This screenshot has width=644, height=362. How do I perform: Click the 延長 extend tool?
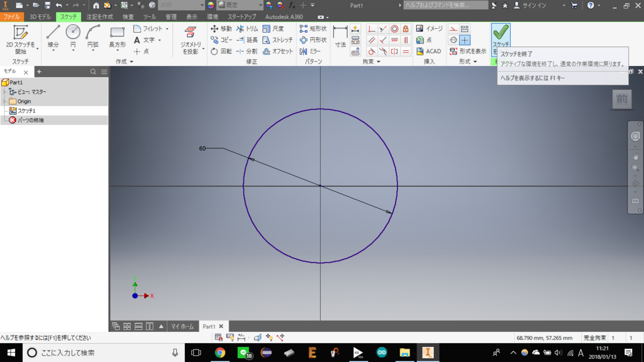[247, 40]
